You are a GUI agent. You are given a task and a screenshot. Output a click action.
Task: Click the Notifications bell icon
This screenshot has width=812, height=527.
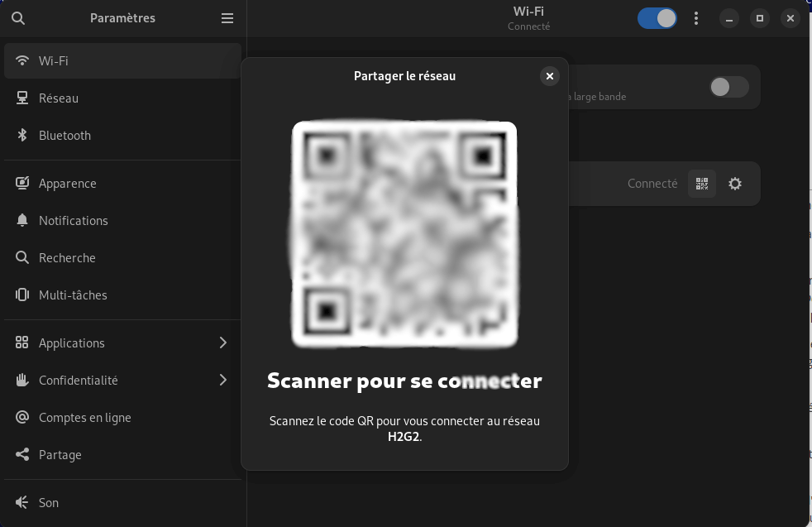[21, 220]
